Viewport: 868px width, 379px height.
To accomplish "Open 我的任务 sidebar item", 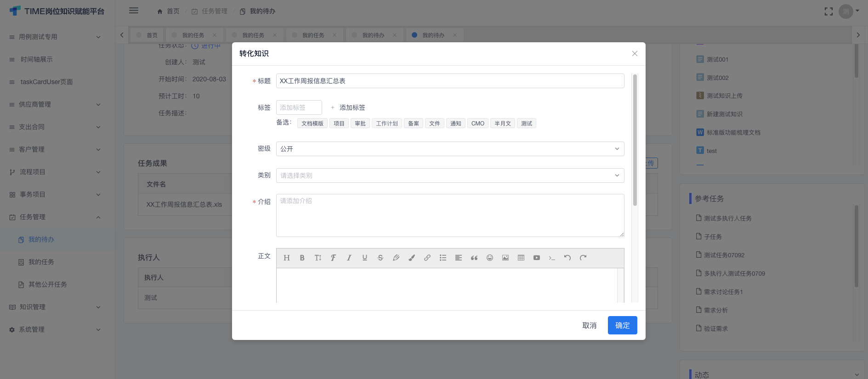I will [x=57, y=262].
